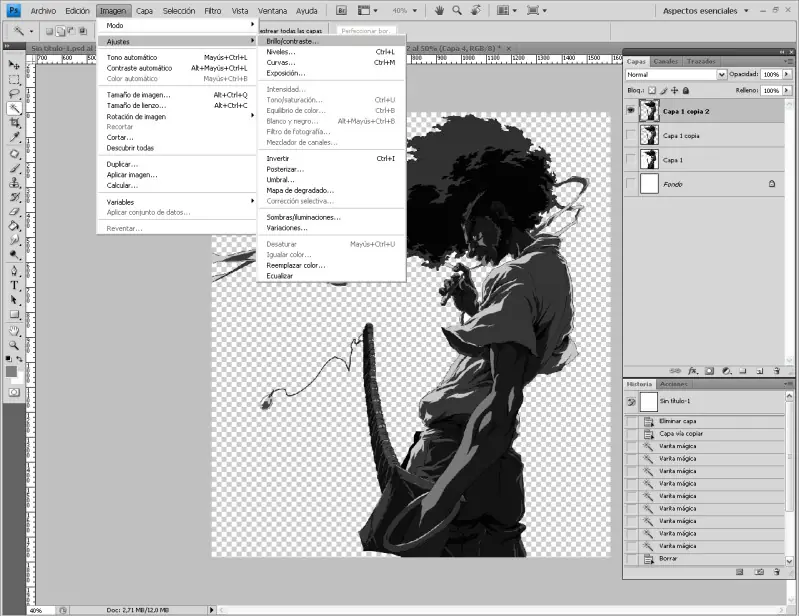Select the Type tool

tap(14, 285)
